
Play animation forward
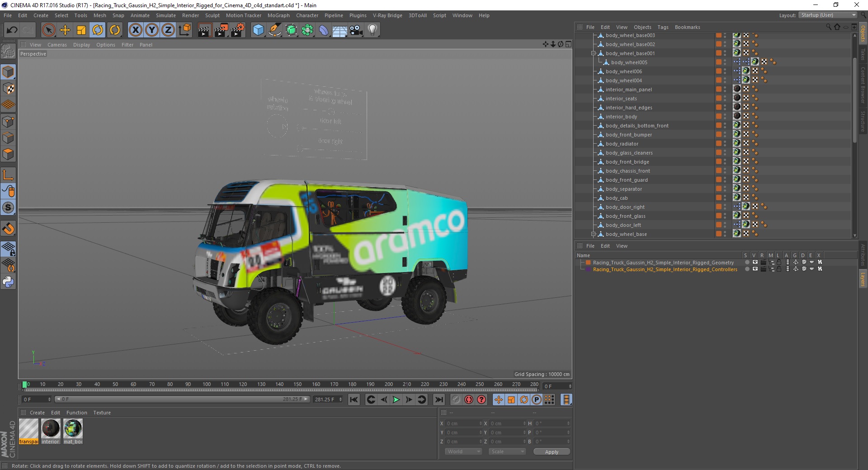point(396,399)
